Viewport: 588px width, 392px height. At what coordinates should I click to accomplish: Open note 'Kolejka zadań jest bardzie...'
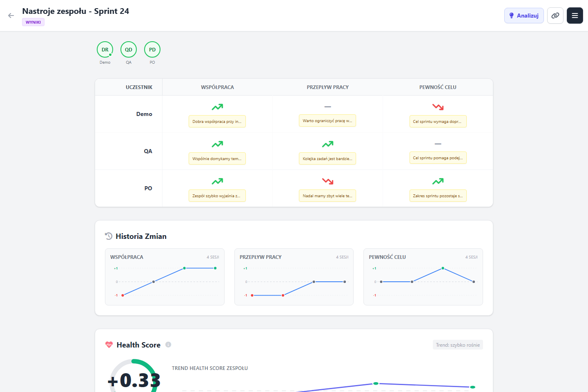(x=327, y=158)
